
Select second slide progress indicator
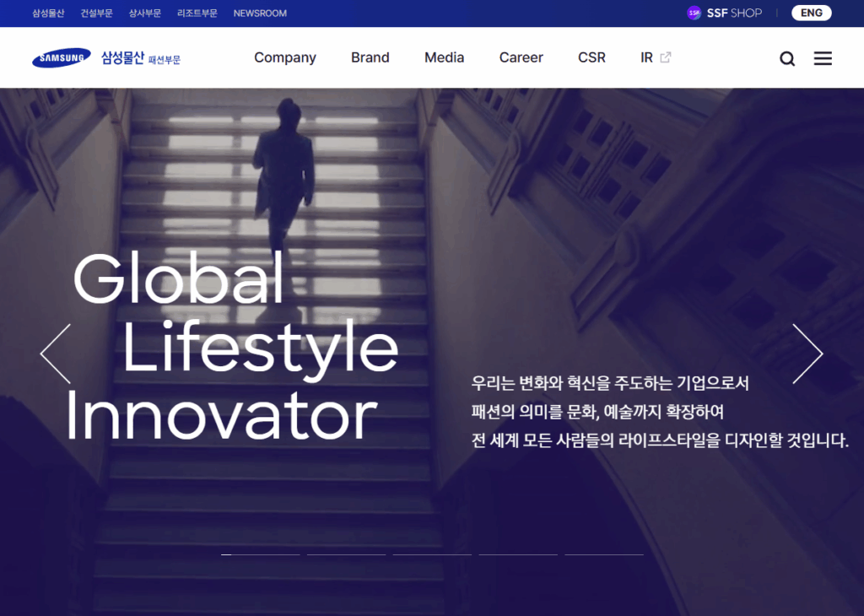(x=346, y=554)
